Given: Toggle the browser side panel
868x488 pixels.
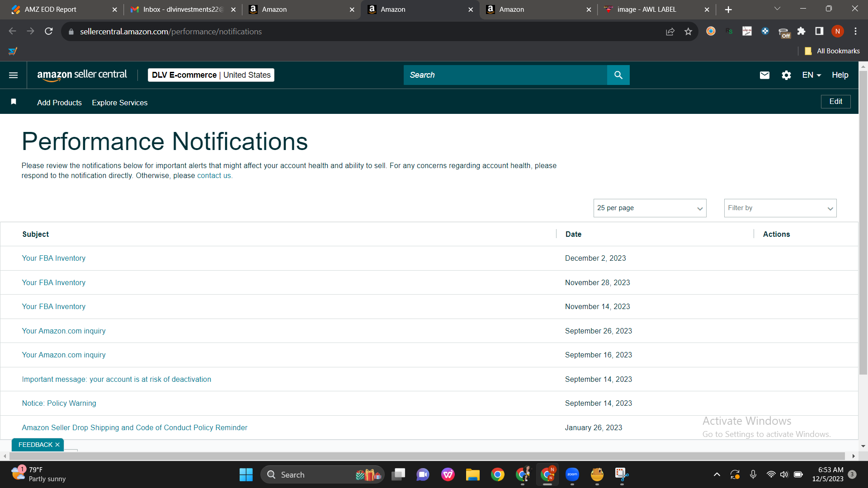Looking at the screenshot, I should (819, 31).
